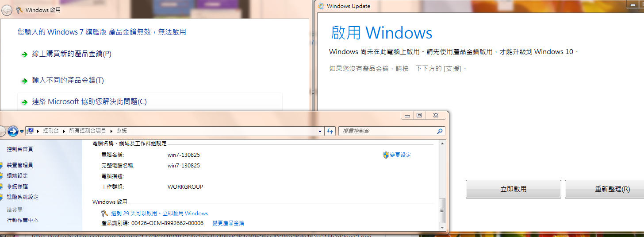The height and width of the screenshot is (237, 644).
Task: Click scrollbar up arrow in system window
Action: [441, 144]
